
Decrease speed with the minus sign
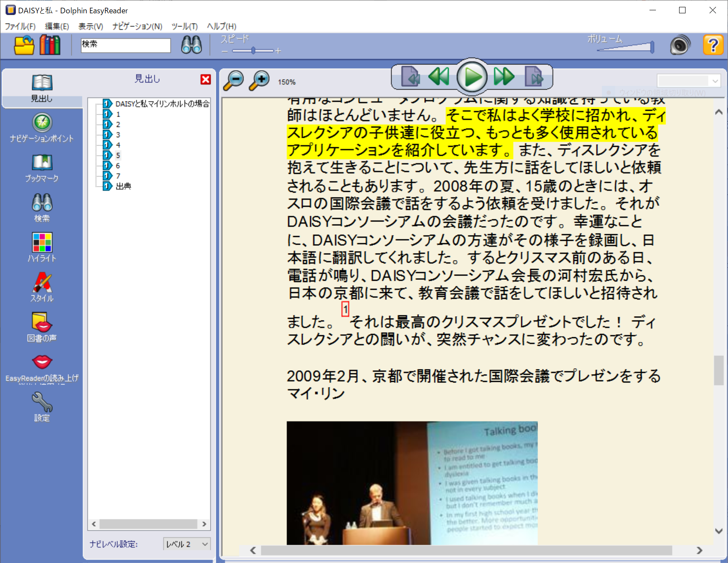pos(225,51)
